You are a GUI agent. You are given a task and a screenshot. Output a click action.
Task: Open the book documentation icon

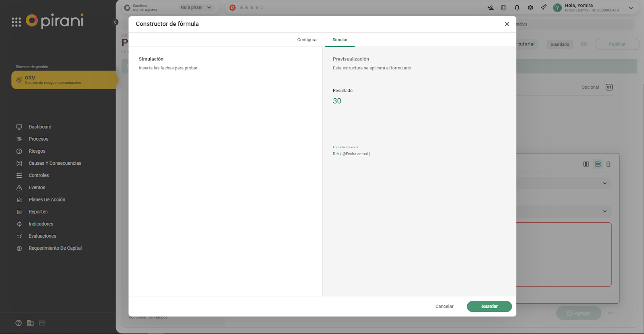[504, 8]
